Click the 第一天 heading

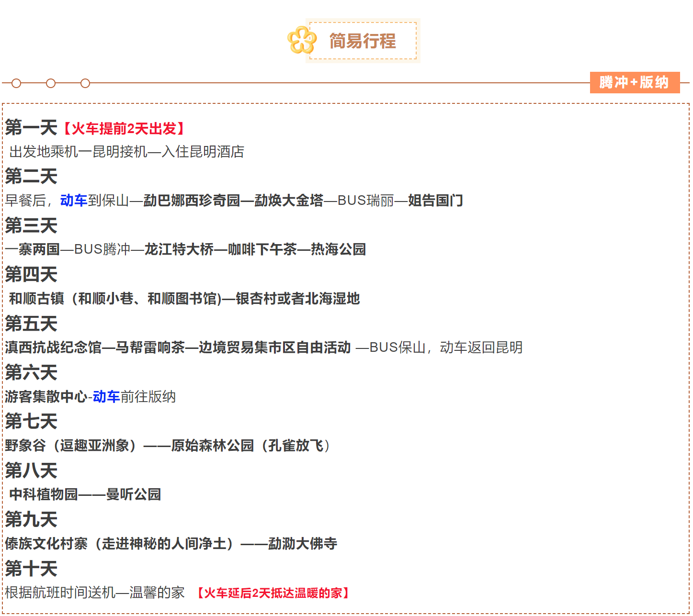(31, 128)
